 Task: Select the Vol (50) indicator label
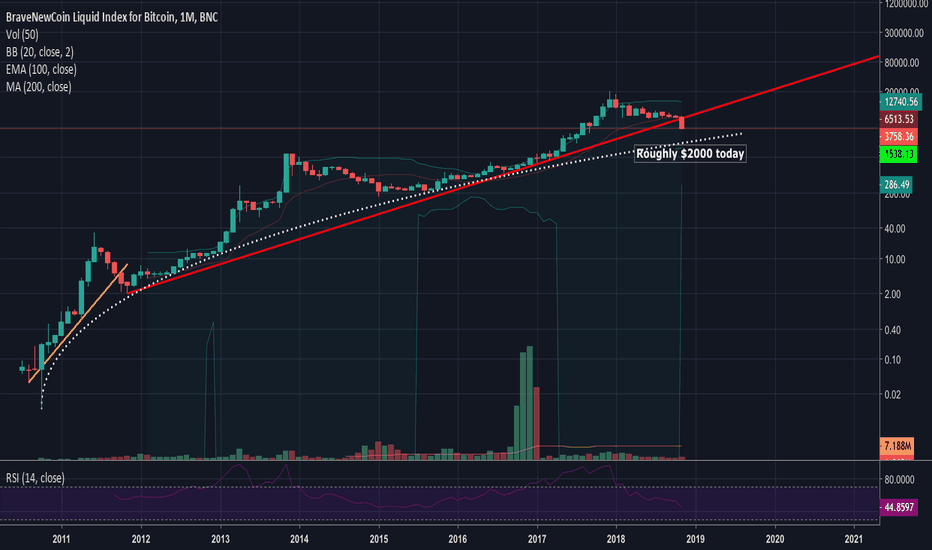(x=22, y=35)
